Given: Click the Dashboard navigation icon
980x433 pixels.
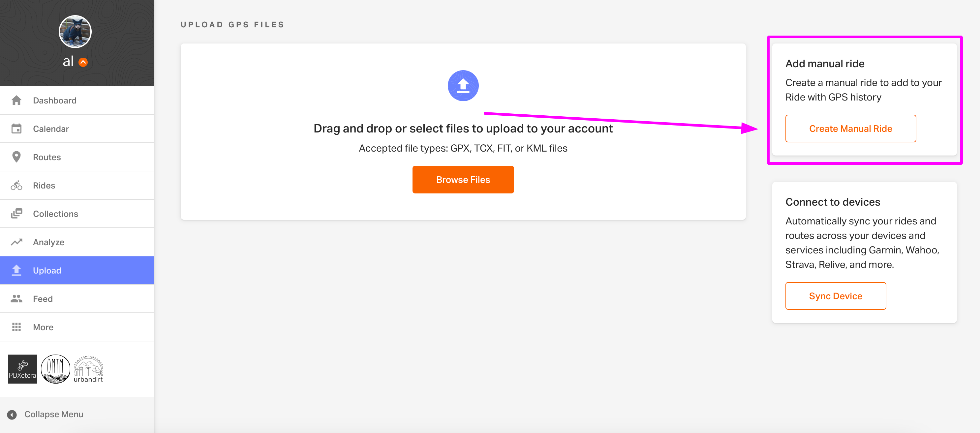Looking at the screenshot, I should click(x=16, y=99).
